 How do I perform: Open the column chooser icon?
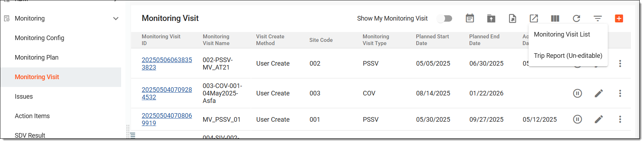click(555, 18)
